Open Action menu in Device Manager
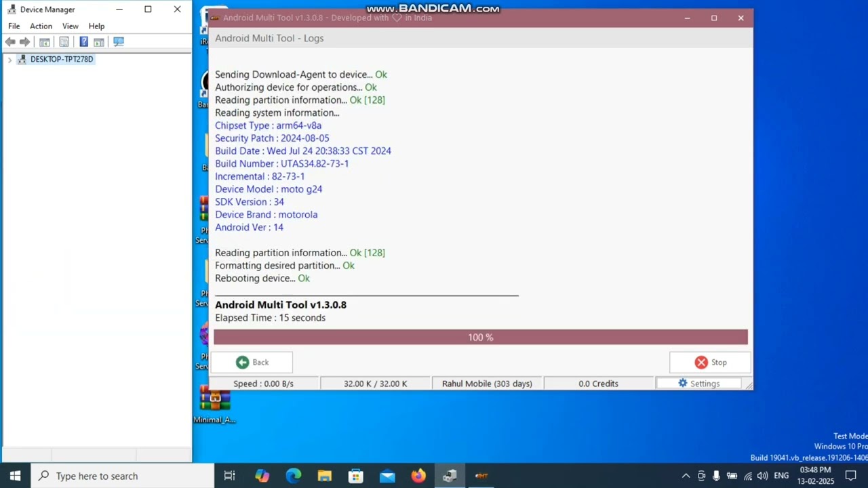Image resolution: width=868 pixels, height=488 pixels. [41, 26]
